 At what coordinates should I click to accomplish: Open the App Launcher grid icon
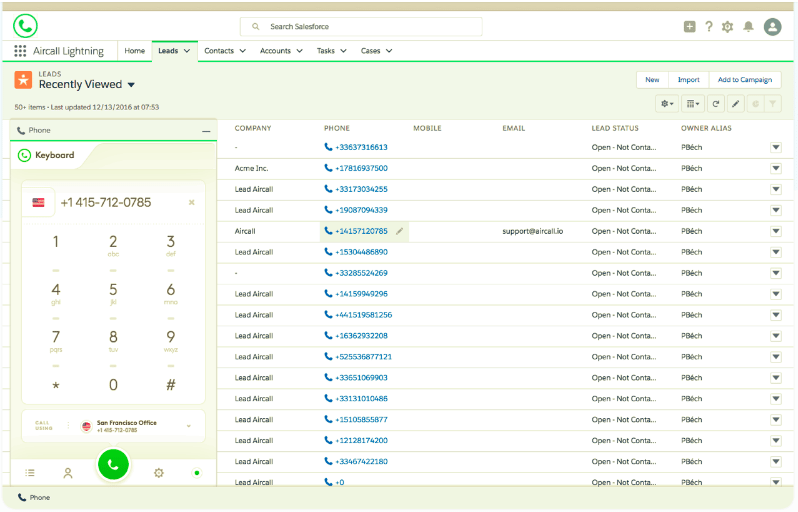(20, 51)
